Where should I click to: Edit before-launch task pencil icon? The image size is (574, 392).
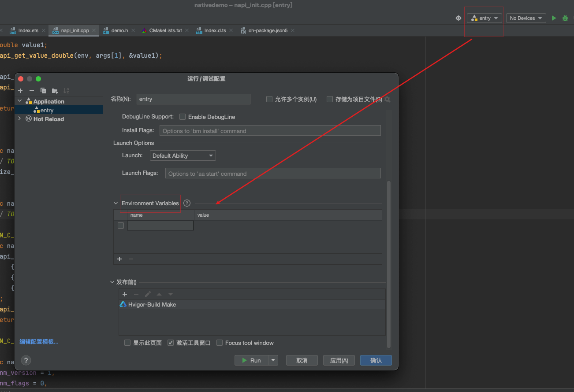click(148, 294)
